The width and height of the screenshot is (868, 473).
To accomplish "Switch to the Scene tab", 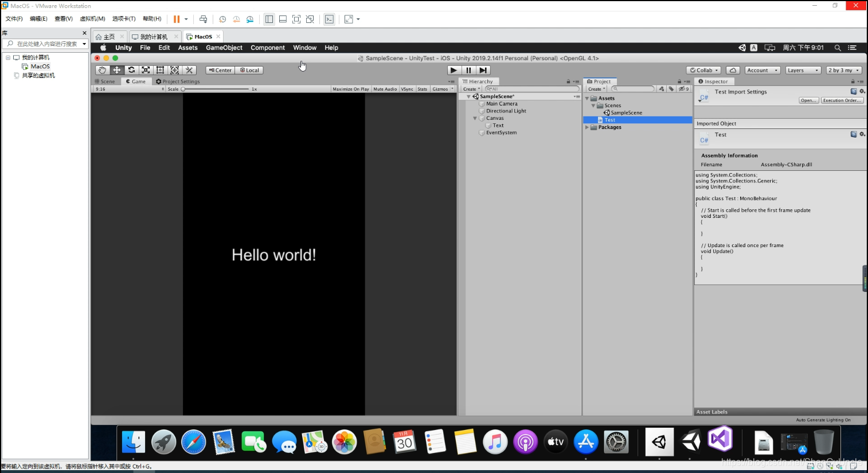I will point(105,81).
